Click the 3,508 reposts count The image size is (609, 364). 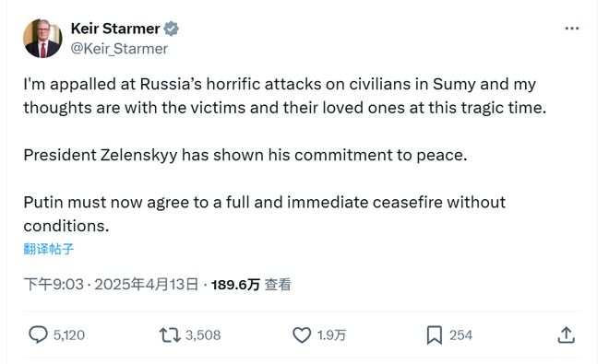(x=203, y=335)
